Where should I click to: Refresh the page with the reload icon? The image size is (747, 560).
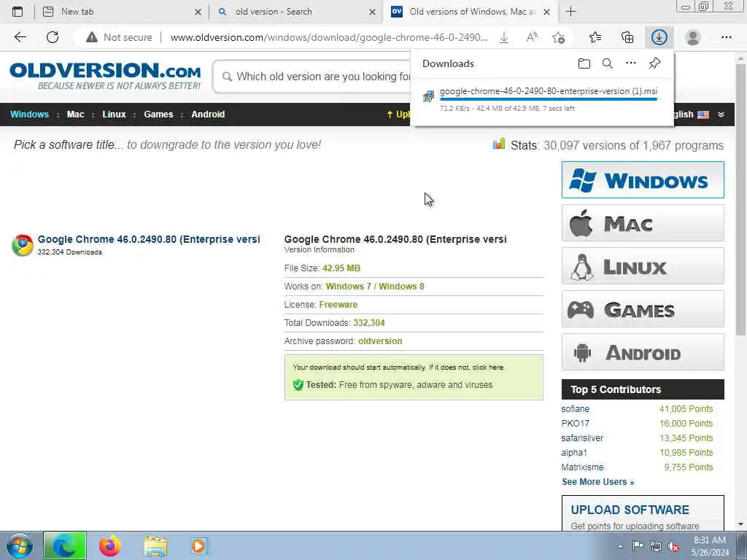coord(53,37)
